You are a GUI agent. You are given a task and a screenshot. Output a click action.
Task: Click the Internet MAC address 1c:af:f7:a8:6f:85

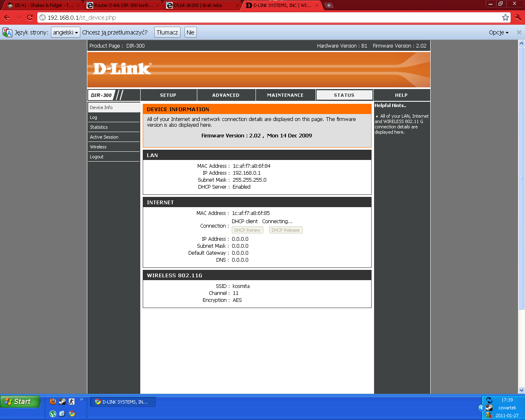(251, 213)
